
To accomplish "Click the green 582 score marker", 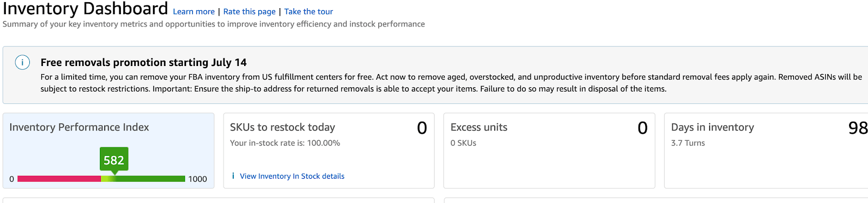I will pyautogui.click(x=114, y=160).
